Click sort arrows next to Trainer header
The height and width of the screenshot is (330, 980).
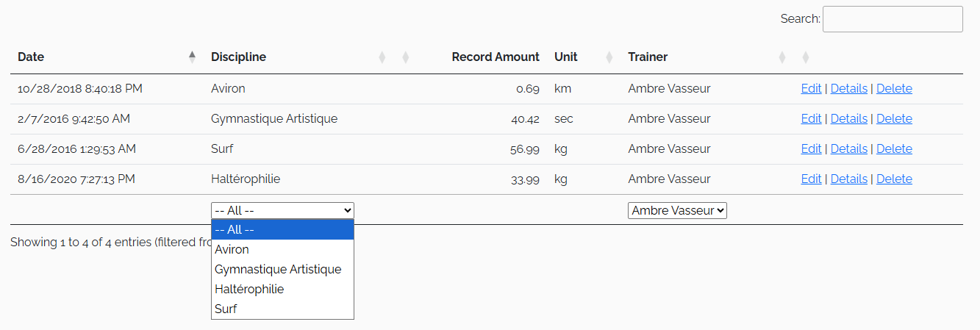782,57
